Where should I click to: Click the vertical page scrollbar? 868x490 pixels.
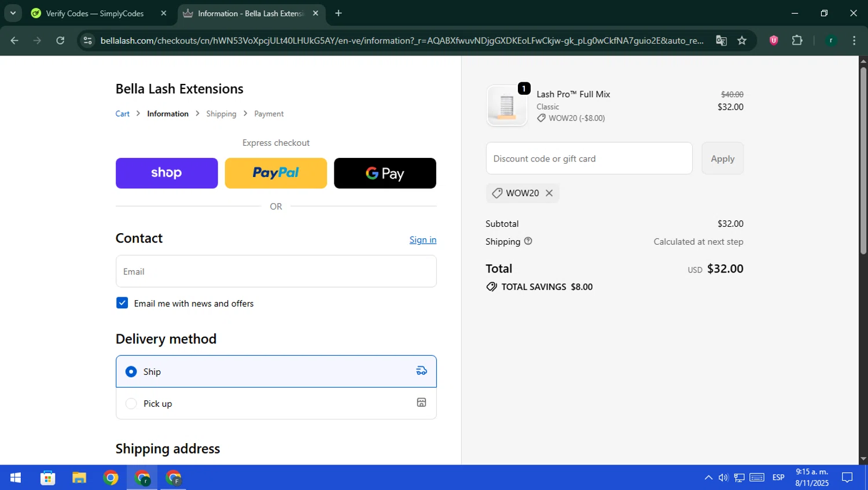(863, 161)
